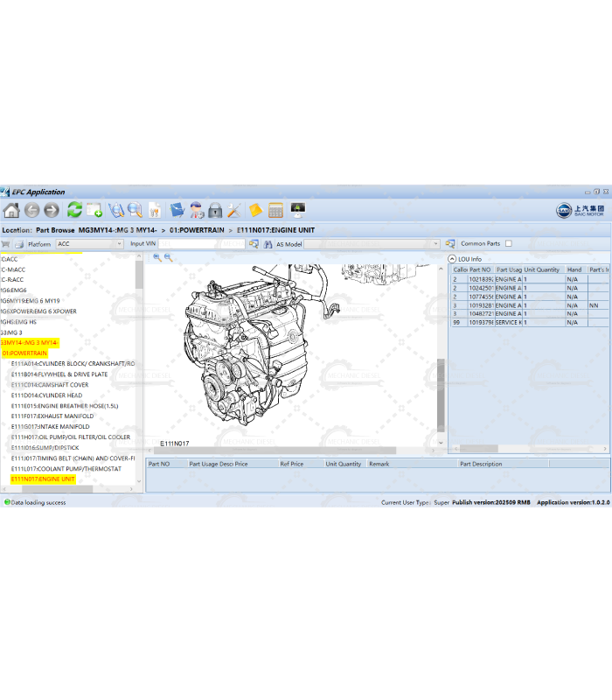Click the yellow note icon in the toolbar

(x=255, y=210)
